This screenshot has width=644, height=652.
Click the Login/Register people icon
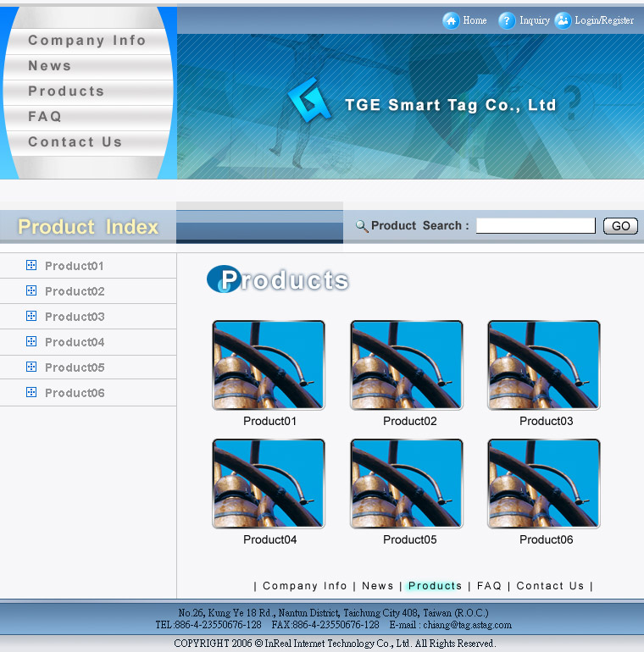(x=563, y=21)
